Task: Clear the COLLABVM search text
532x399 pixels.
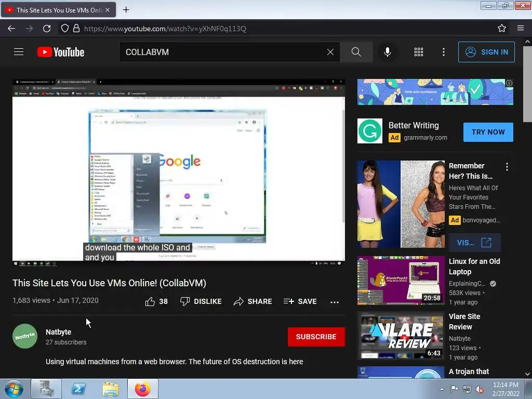Action: pos(330,52)
